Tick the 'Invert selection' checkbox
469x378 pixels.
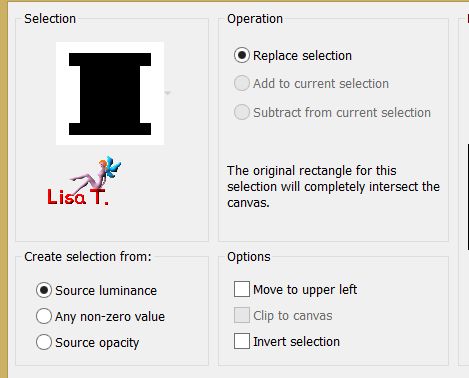tap(242, 341)
